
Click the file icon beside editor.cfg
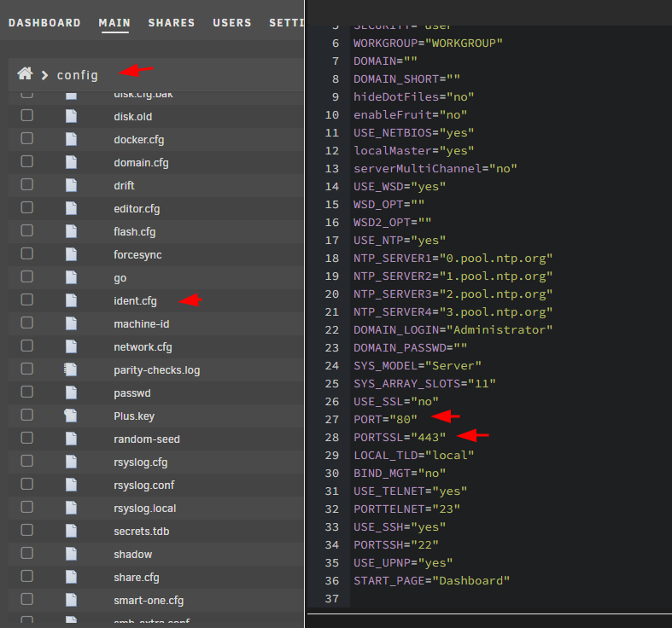[71, 208]
